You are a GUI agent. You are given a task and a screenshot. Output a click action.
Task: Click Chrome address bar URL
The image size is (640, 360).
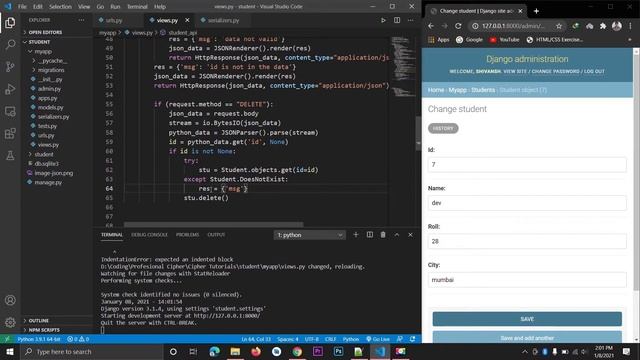pos(513,26)
